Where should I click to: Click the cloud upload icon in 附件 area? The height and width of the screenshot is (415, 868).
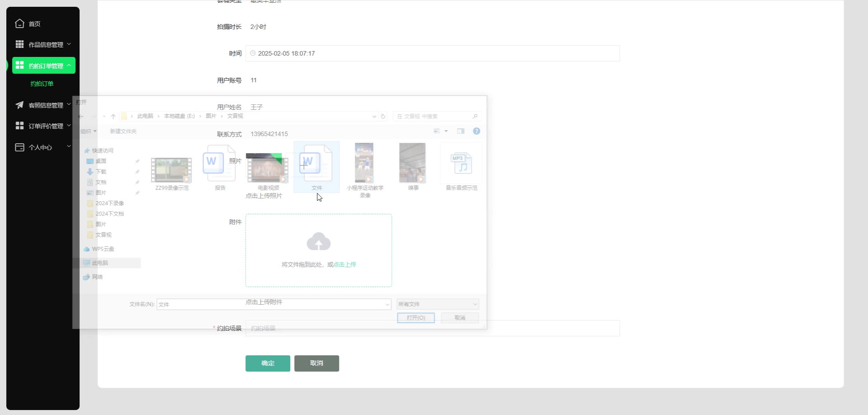tap(319, 242)
